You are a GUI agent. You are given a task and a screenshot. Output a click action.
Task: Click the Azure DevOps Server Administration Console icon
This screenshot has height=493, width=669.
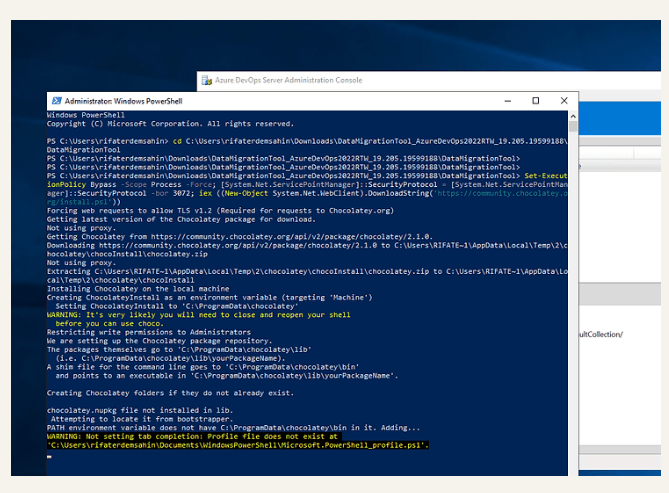click(x=207, y=80)
